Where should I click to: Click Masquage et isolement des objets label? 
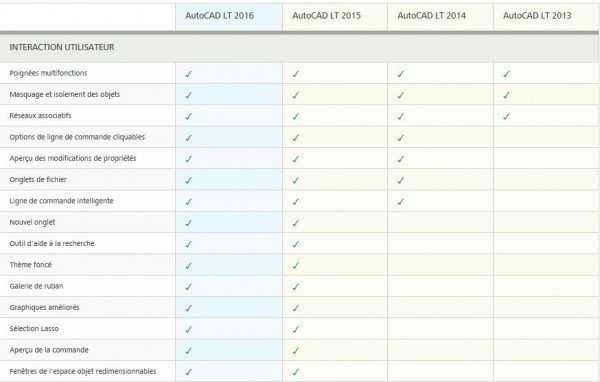[x=65, y=95]
